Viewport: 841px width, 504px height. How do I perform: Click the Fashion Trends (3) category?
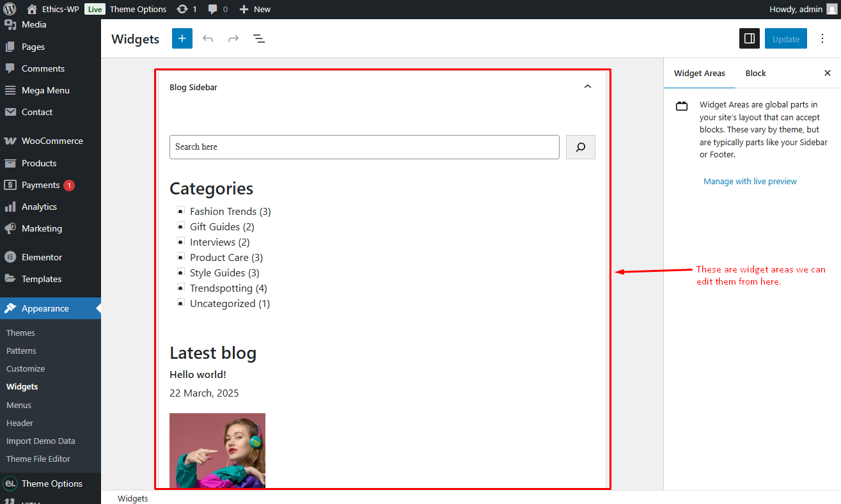tap(230, 211)
